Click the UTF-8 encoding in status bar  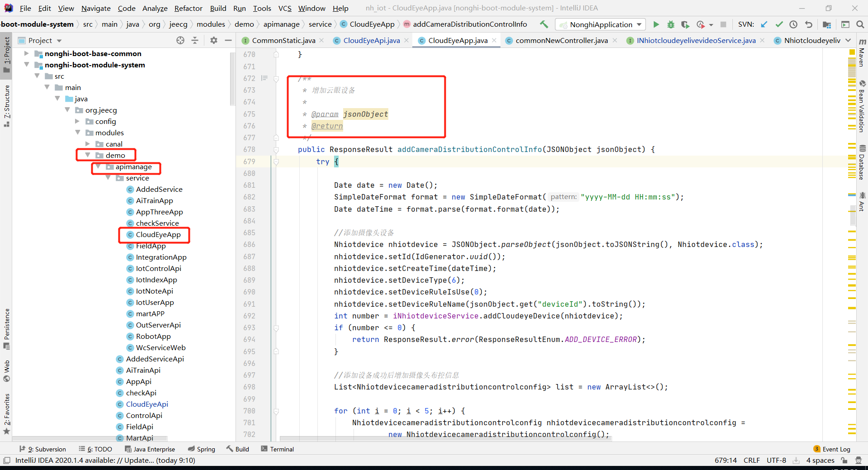(776, 461)
